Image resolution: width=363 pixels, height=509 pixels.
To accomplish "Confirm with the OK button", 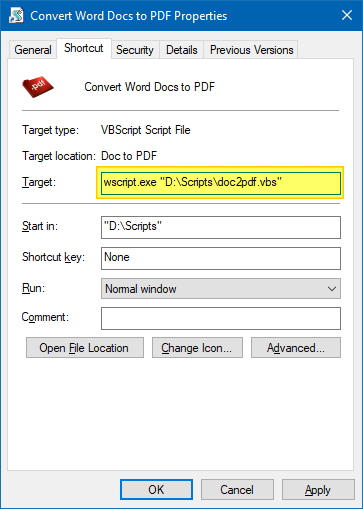I will (156, 490).
